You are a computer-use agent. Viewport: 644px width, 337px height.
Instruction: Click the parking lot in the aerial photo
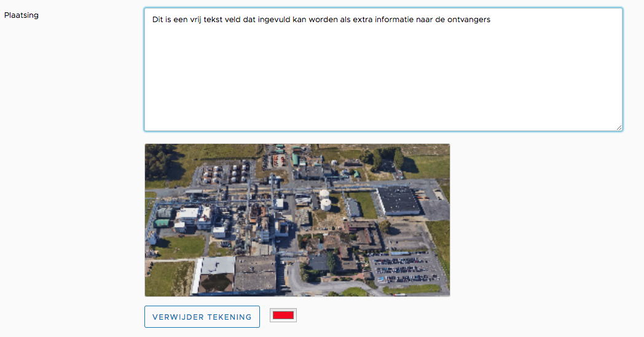(407, 267)
